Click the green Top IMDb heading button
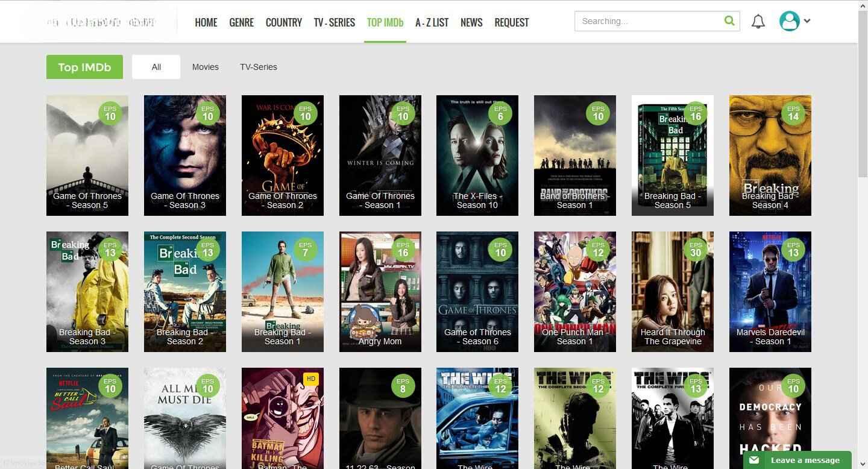 (x=84, y=67)
